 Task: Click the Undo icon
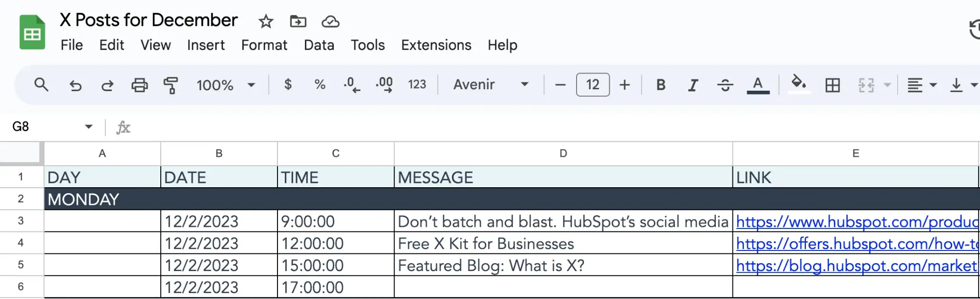tap(75, 85)
